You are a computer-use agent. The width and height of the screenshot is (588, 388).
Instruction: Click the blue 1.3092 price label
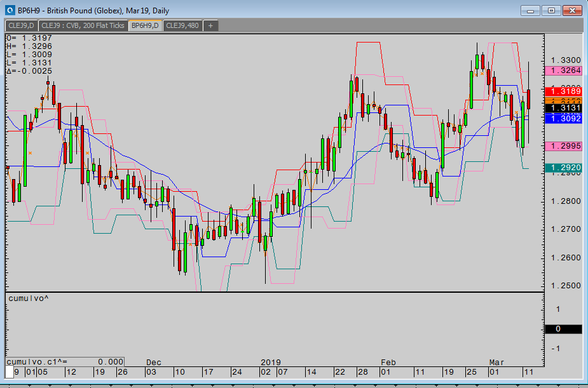pos(563,119)
